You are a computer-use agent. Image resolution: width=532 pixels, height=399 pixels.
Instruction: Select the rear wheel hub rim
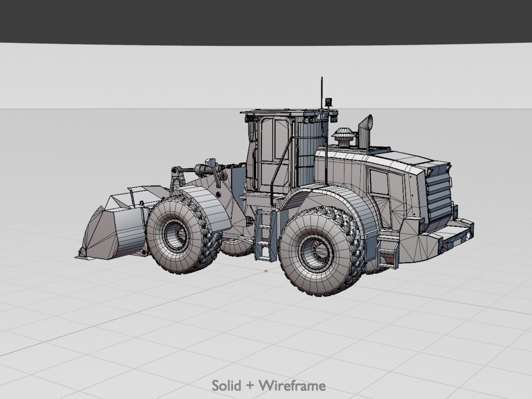point(315,254)
